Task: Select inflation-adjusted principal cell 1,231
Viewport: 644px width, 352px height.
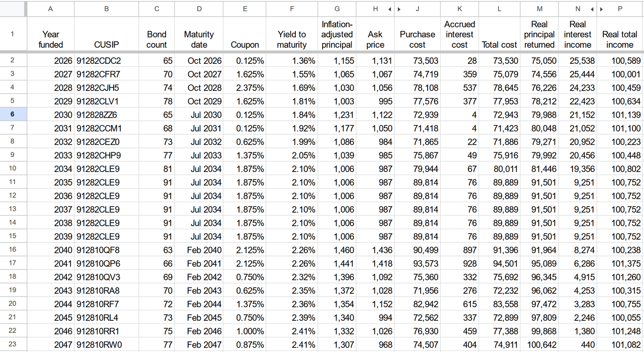Action: click(x=337, y=115)
